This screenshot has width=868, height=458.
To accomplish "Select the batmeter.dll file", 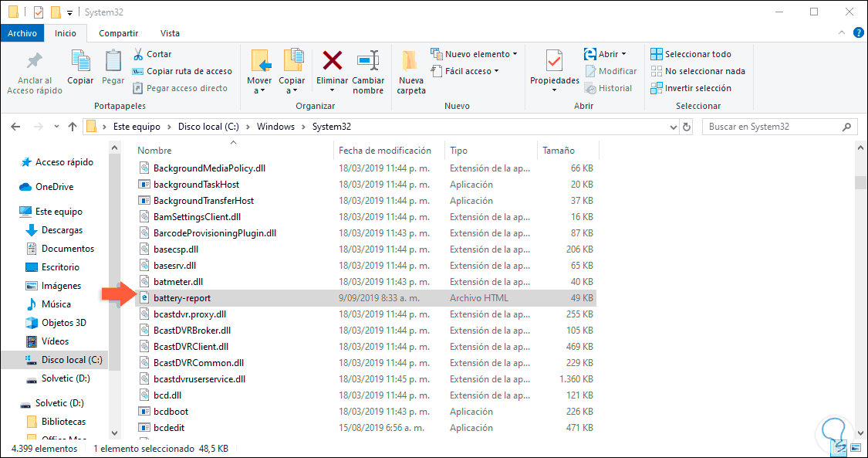I will pos(366,282).
